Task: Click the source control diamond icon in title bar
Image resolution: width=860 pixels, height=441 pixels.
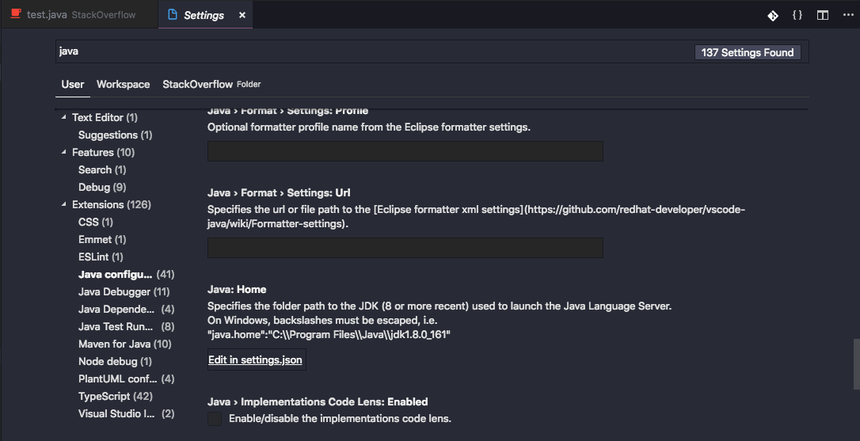Action: click(x=773, y=16)
